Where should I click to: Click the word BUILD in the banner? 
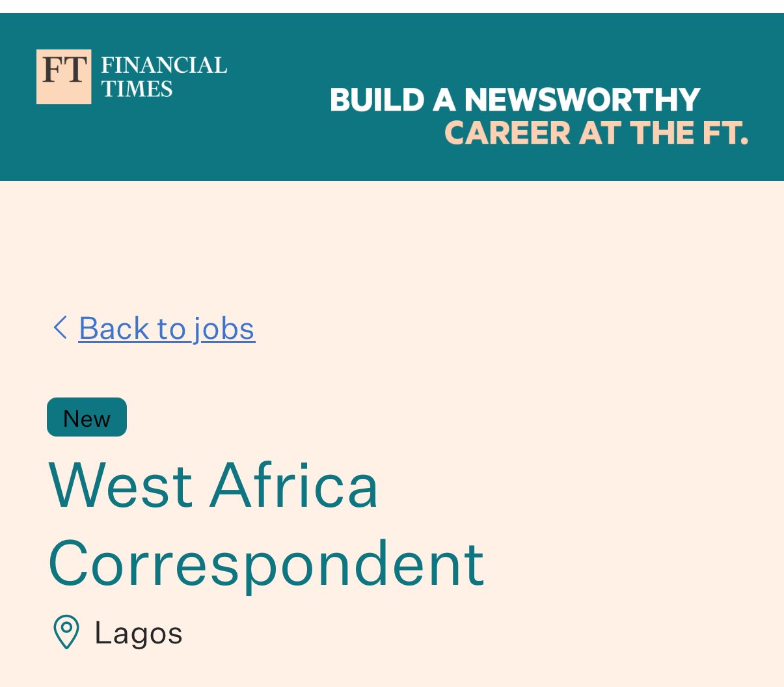pos(377,100)
